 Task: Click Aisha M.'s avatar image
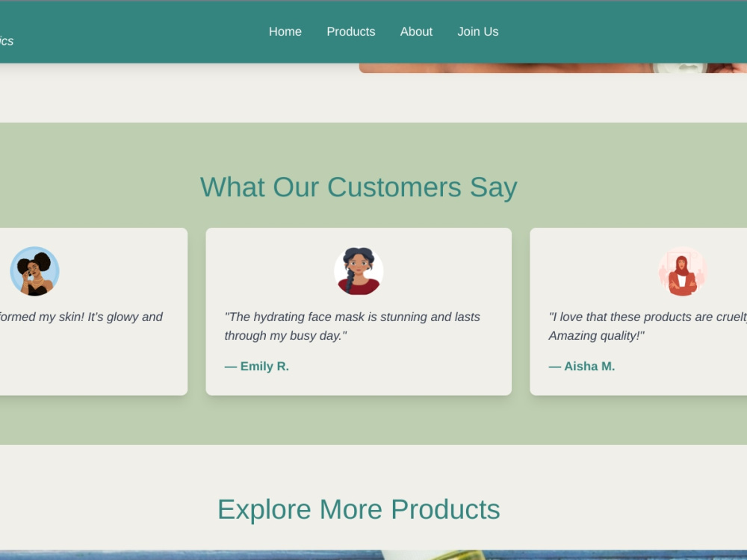(x=683, y=271)
